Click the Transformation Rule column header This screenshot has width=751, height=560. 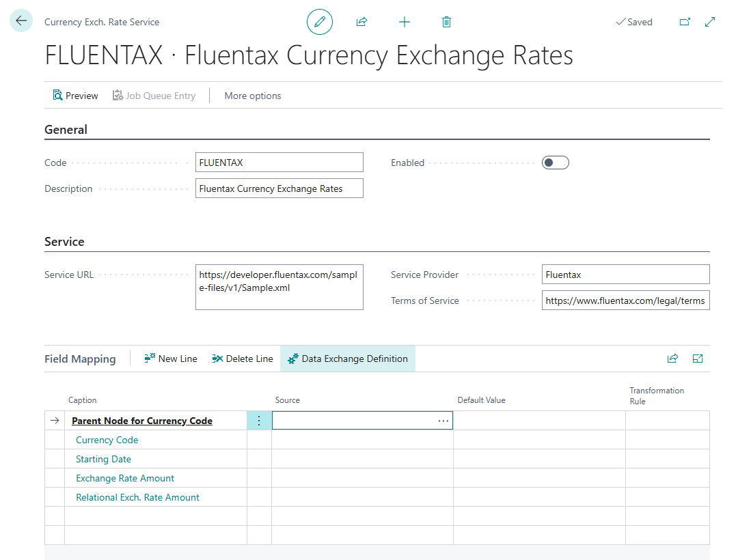[x=657, y=396]
